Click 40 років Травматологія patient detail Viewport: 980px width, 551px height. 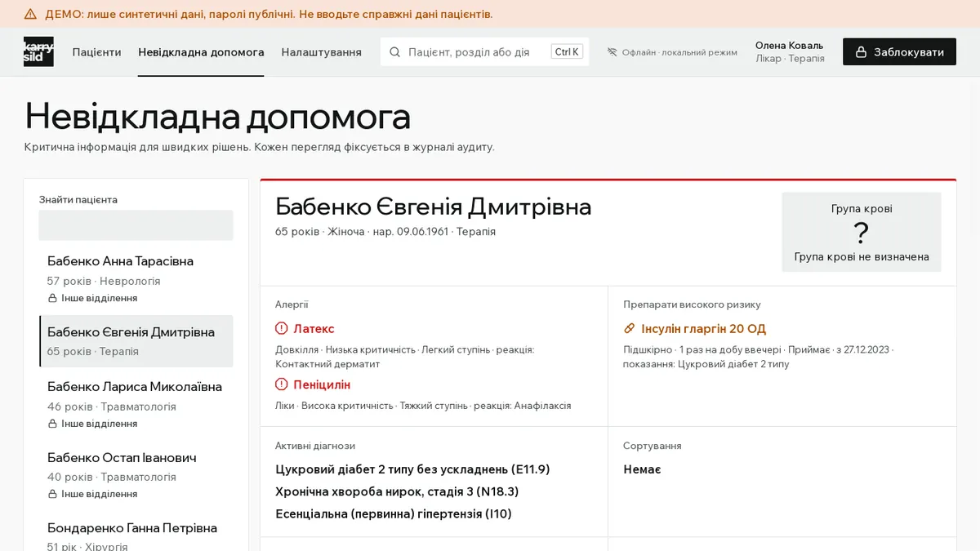tap(112, 477)
